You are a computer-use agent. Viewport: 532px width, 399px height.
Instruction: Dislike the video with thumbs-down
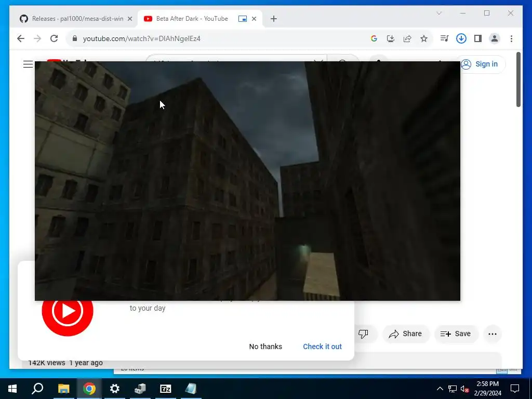pos(363,334)
